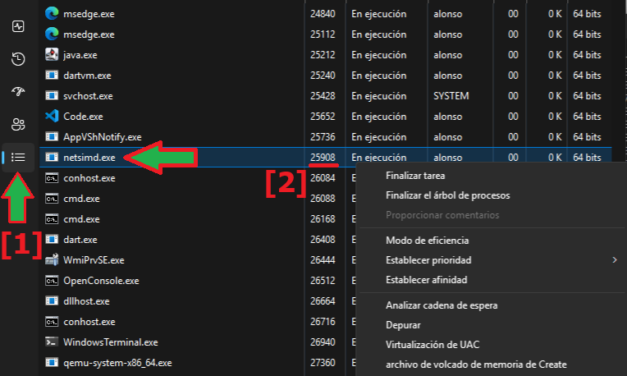Click PID value 25212
Image resolution: width=627 pixels, height=376 pixels.
click(323, 55)
